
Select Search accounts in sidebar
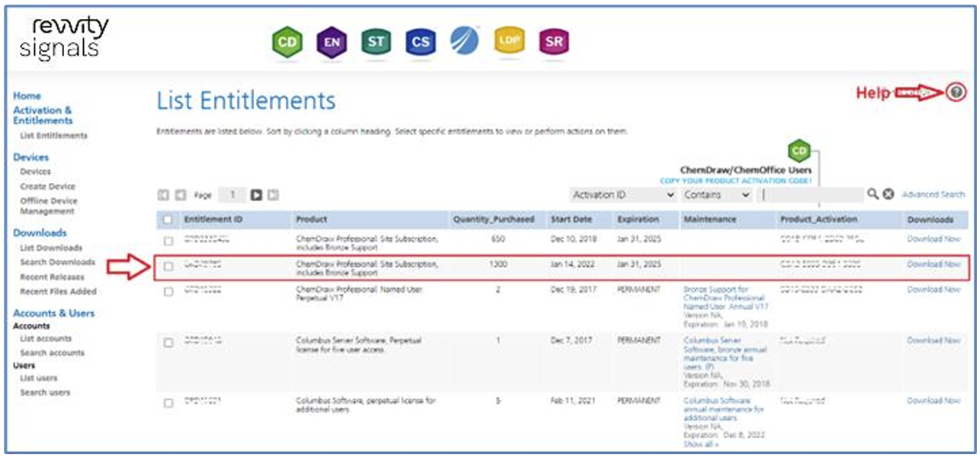click(x=53, y=353)
